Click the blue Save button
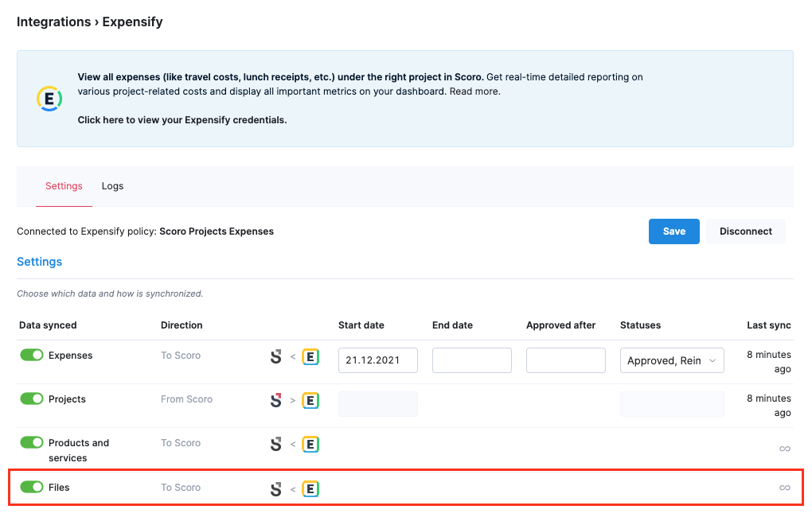This screenshot has width=812, height=525. click(673, 231)
